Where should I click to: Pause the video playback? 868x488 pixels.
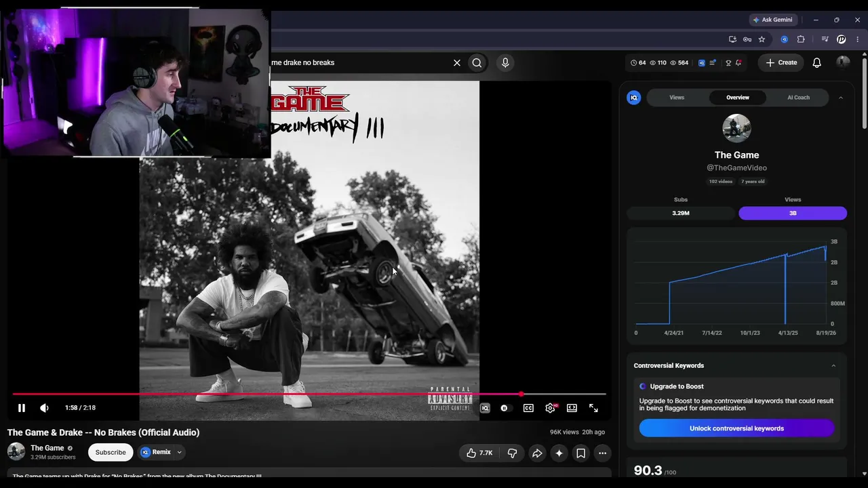click(x=22, y=408)
